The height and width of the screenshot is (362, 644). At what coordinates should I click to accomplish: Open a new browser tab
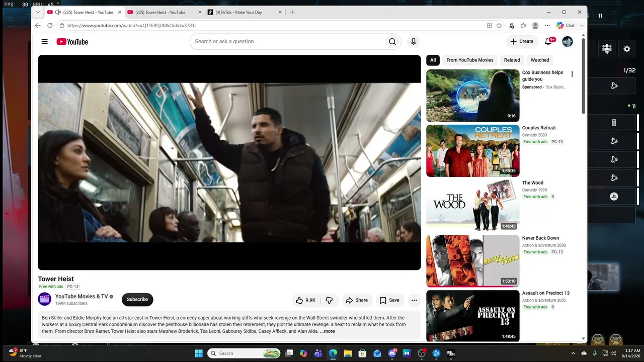click(292, 12)
